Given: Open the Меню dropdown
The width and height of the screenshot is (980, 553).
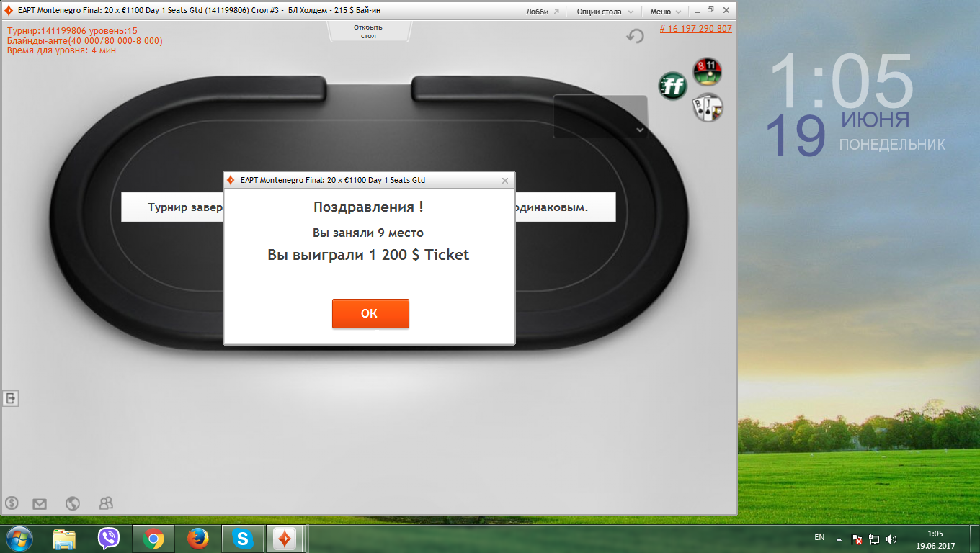Looking at the screenshot, I should click(666, 12).
